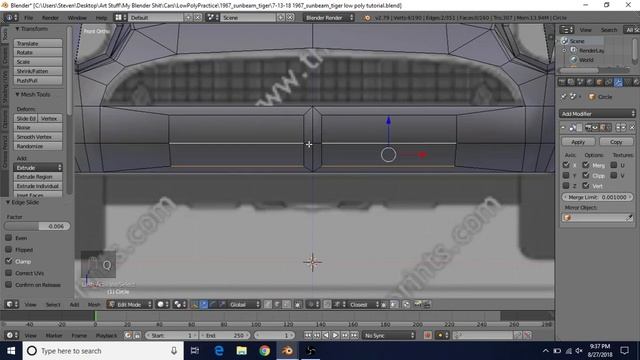
Task: Toggle the Even checkbox
Action: (x=9, y=238)
